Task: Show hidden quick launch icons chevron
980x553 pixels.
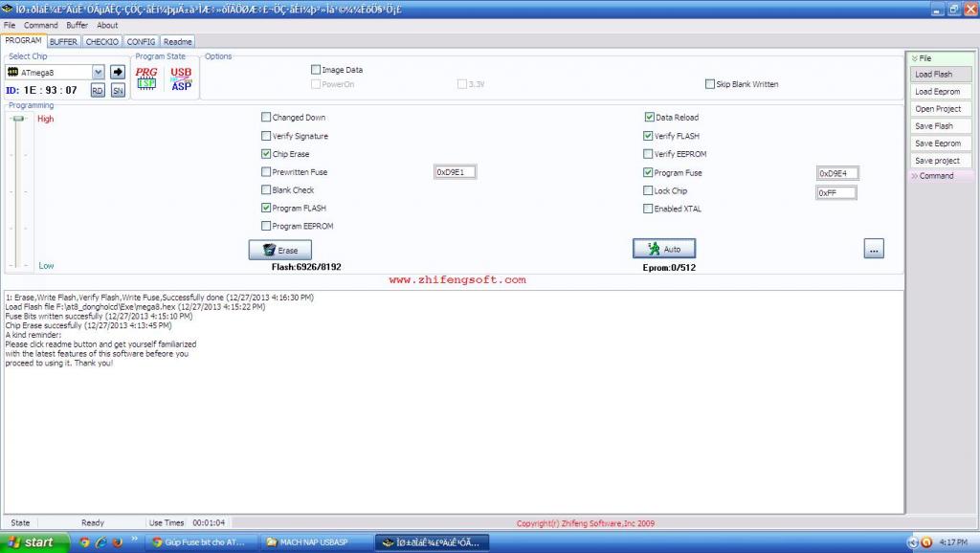Action: (134, 539)
